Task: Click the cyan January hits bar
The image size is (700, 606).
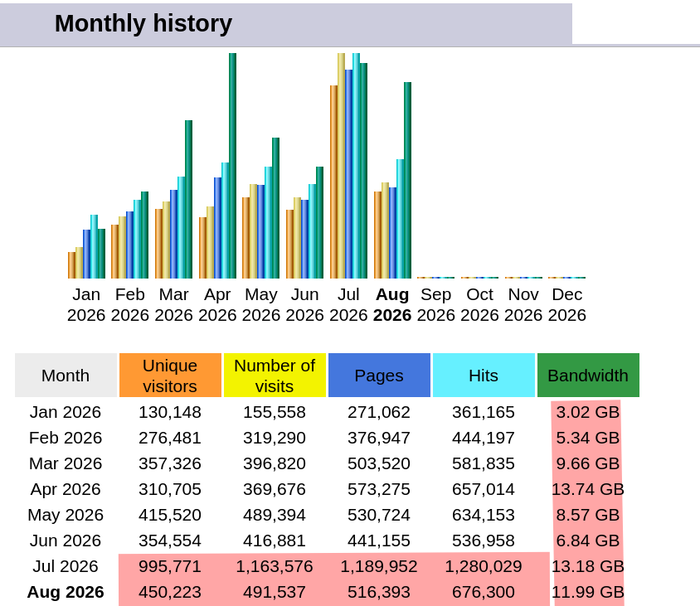Action: point(95,246)
